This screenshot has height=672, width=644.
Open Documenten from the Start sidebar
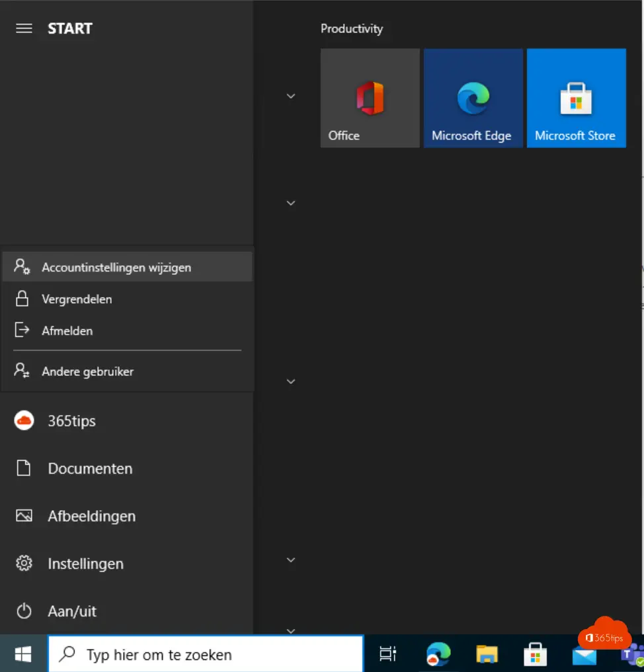point(126,468)
